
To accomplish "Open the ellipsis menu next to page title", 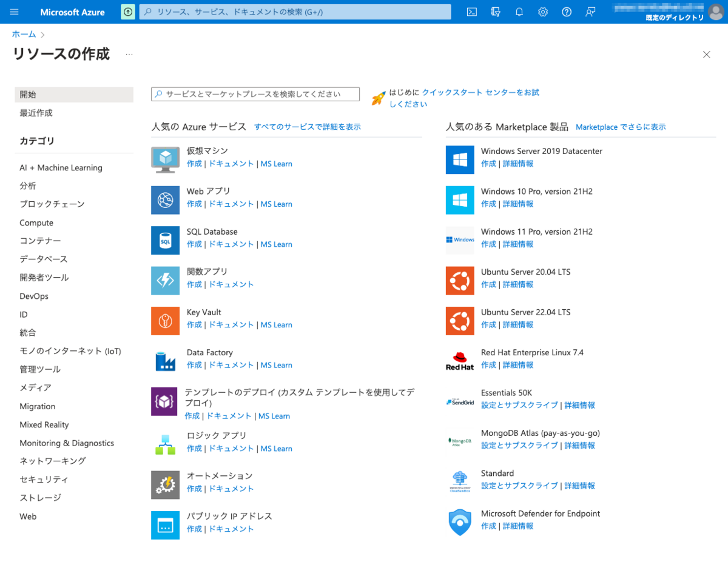I will tap(129, 55).
